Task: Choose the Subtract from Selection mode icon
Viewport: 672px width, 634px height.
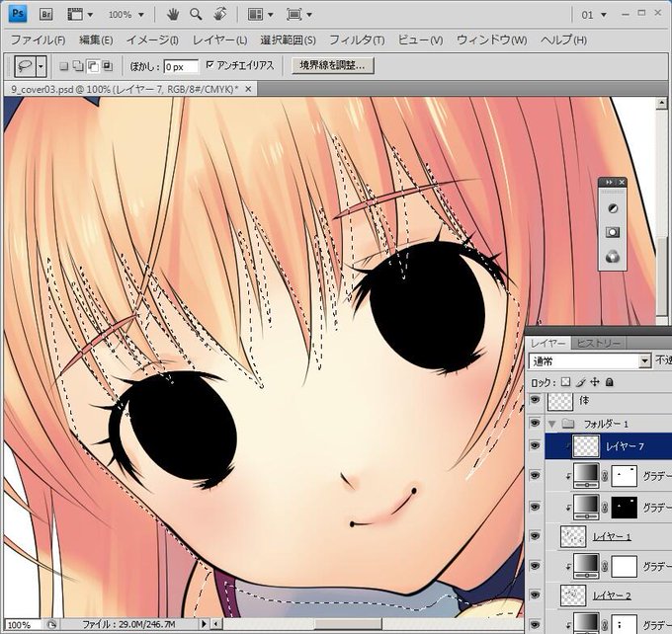Action: [x=93, y=66]
